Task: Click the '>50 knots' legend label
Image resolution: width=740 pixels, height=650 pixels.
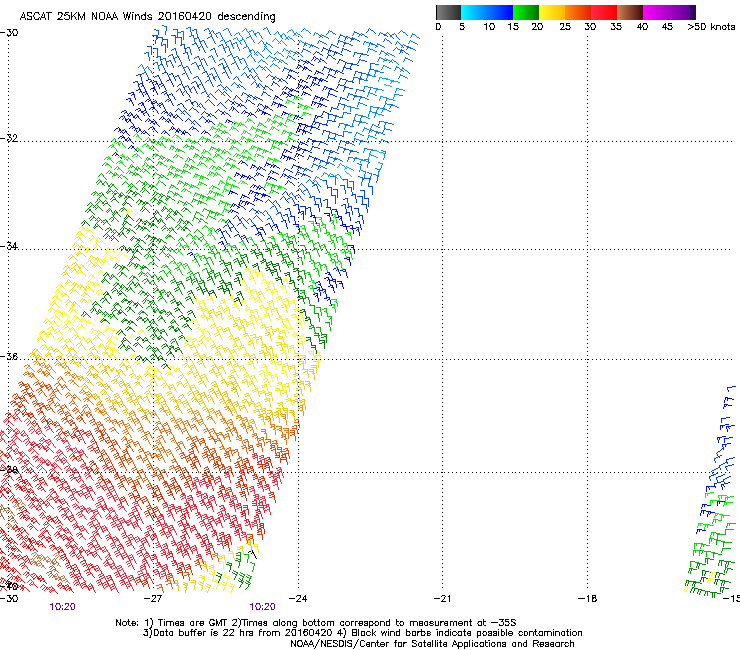Action: pyautogui.click(x=711, y=27)
